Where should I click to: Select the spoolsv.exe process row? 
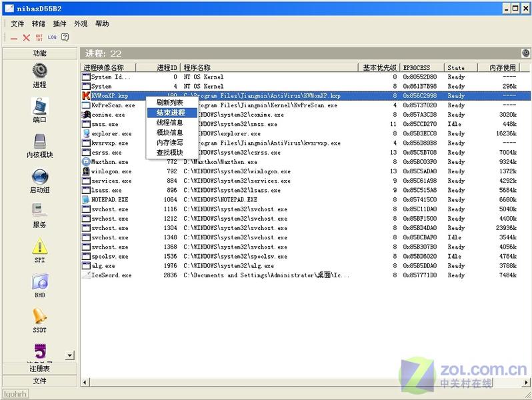(306, 256)
